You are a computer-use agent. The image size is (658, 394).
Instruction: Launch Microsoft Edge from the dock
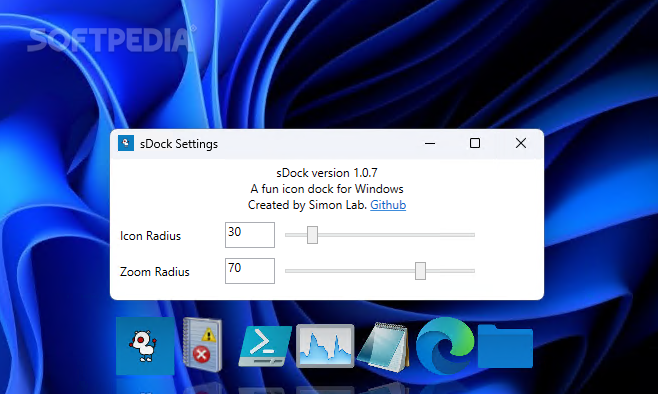click(x=445, y=346)
